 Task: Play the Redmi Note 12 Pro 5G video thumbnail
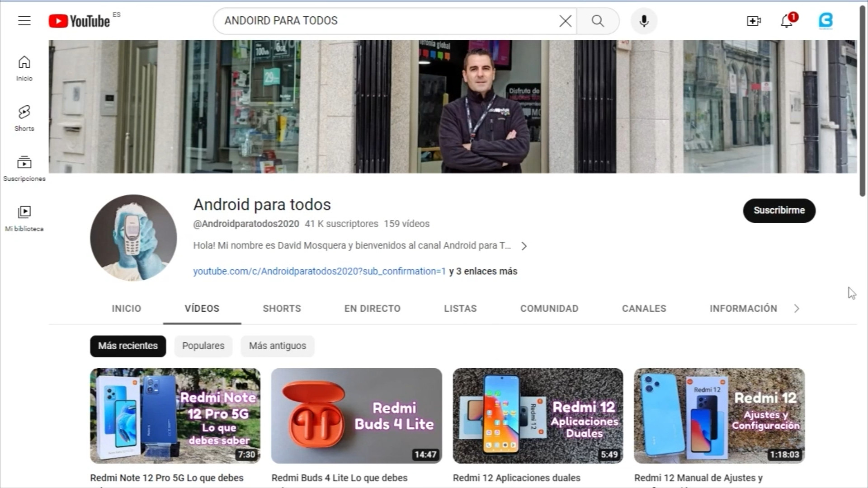[175, 416]
